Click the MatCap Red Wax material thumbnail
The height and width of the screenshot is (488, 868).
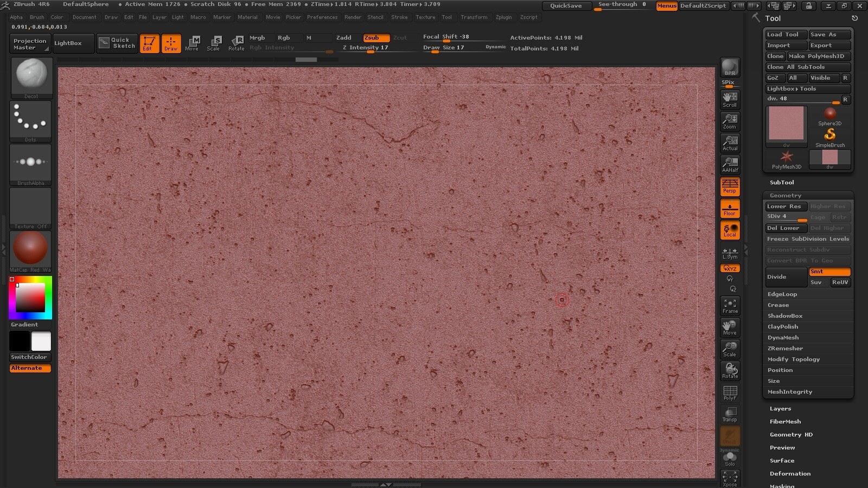point(30,248)
